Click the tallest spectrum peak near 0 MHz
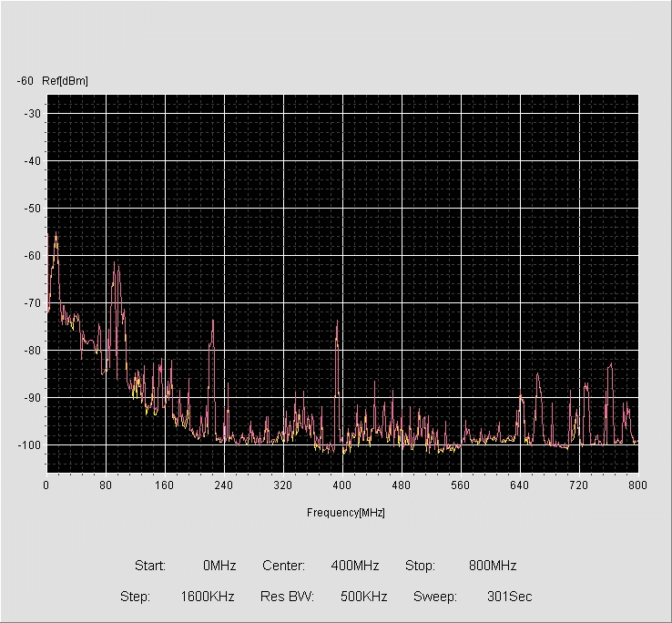Image resolution: width=672 pixels, height=623 pixels. 56,235
